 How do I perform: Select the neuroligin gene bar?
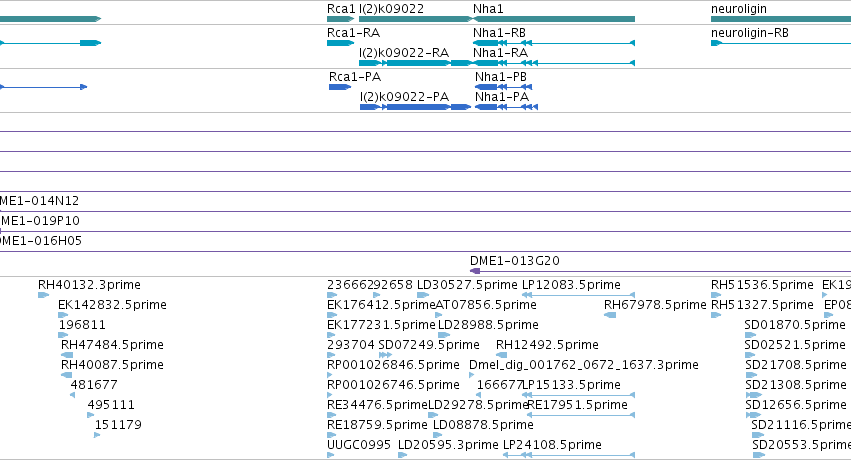pos(781,19)
